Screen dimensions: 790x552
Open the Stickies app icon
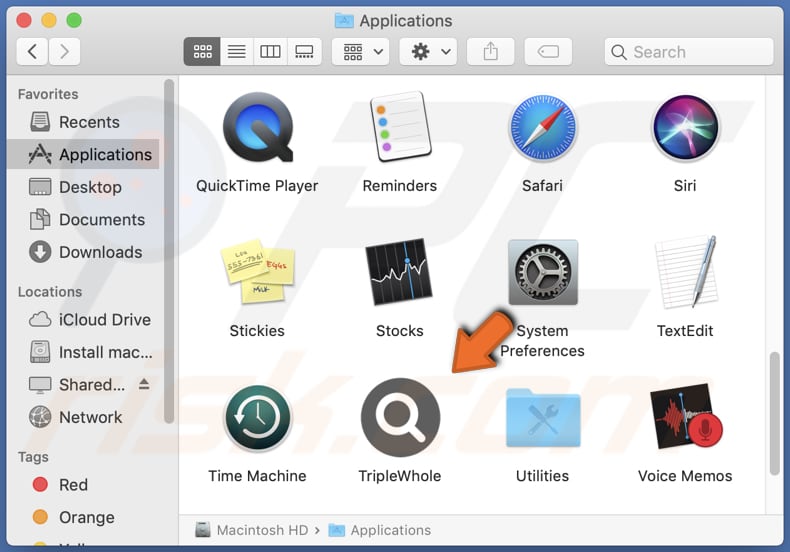pos(257,271)
